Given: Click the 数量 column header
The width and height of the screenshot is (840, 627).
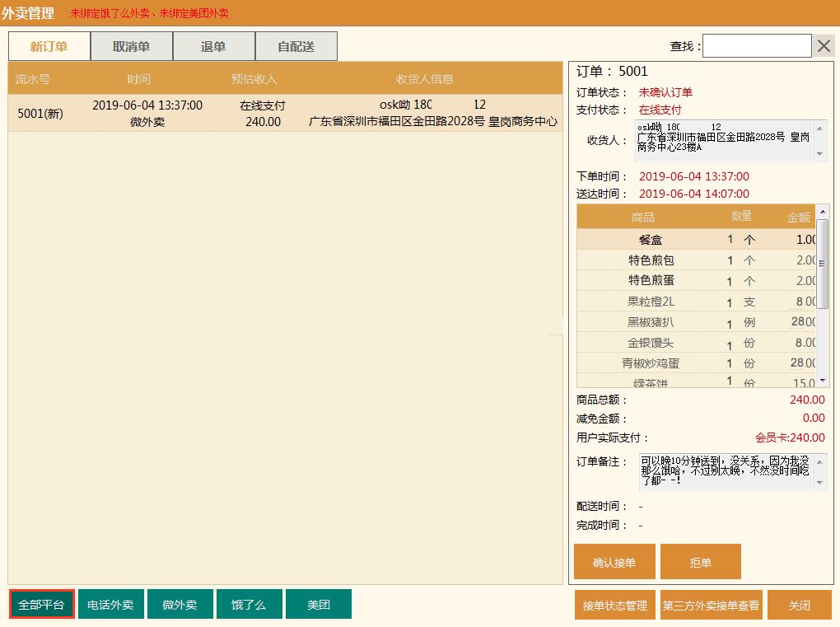Looking at the screenshot, I should pyautogui.click(x=741, y=216).
